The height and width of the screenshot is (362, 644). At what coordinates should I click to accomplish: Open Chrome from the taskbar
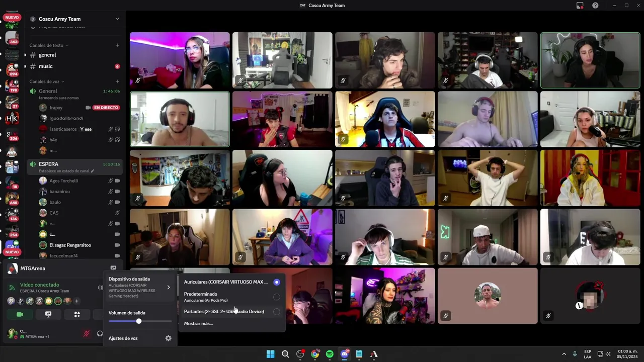point(315,354)
